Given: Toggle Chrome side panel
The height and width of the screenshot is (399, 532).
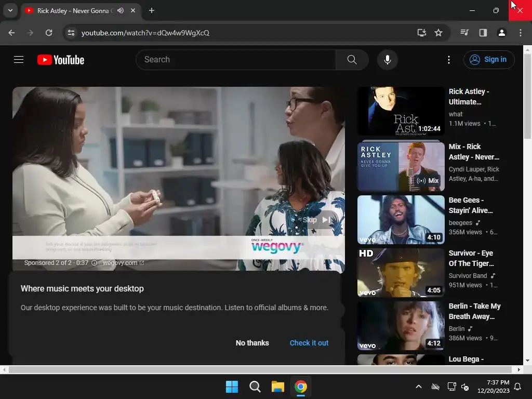Looking at the screenshot, I should click(x=483, y=33).
